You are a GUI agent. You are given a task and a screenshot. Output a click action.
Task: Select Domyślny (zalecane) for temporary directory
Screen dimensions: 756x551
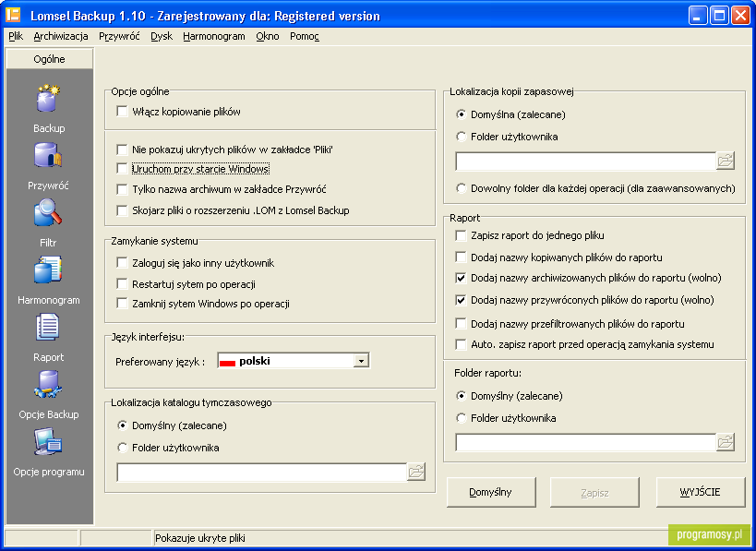click(122, 425)
